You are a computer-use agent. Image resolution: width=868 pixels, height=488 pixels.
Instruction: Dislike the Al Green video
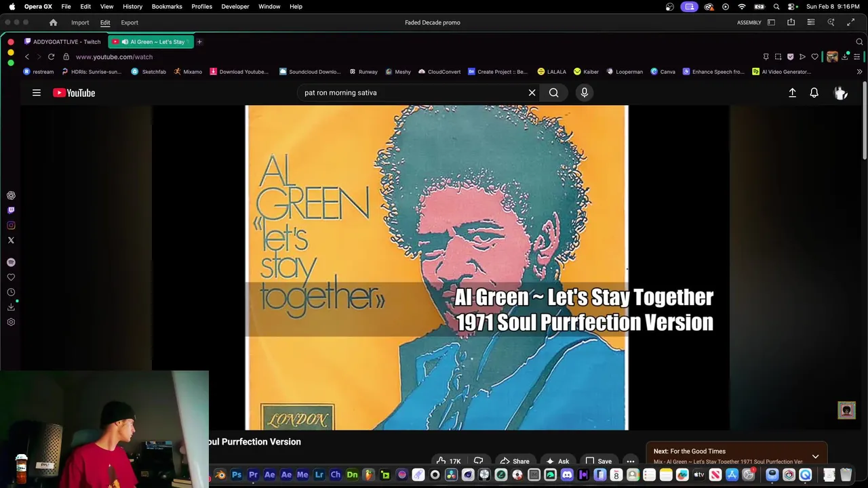[478, 461]
